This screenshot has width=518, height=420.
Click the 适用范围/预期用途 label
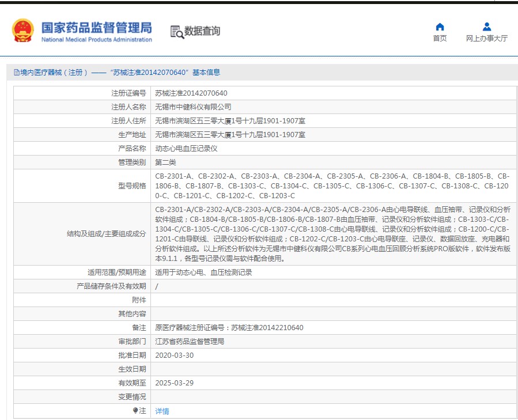tap(116, 273)
